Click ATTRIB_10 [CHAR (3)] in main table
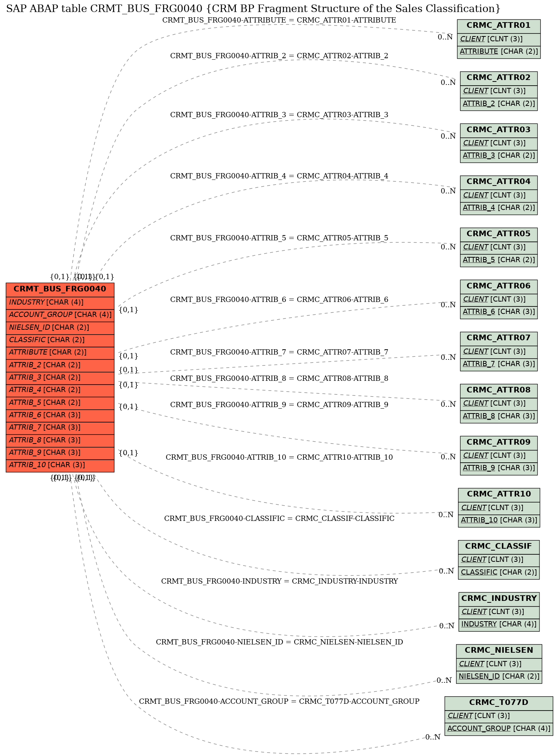The image size is (559, 756). click(x=60, y=465)
